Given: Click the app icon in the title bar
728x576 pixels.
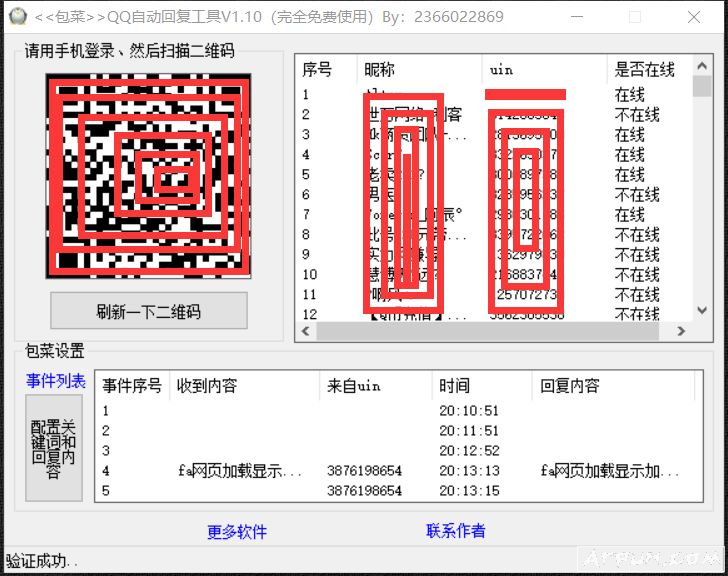Looking at the screenshot, I should click(18, 17).
